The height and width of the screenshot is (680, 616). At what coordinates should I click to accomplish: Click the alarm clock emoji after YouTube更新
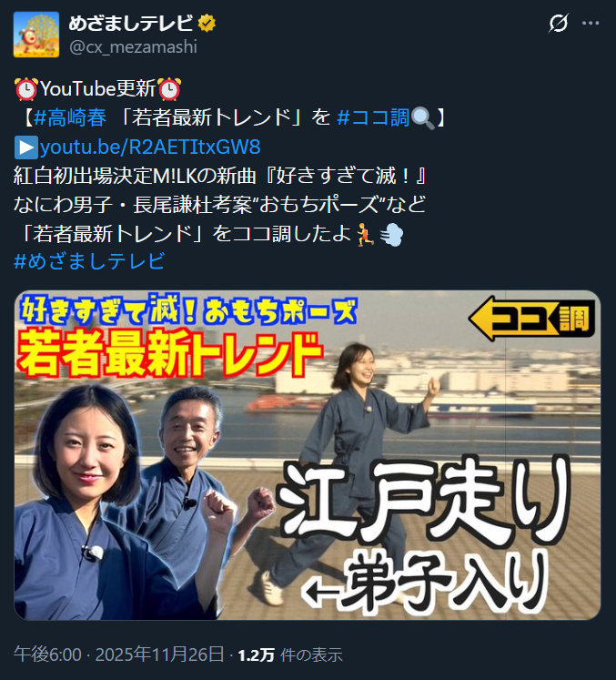pos(169,89)
